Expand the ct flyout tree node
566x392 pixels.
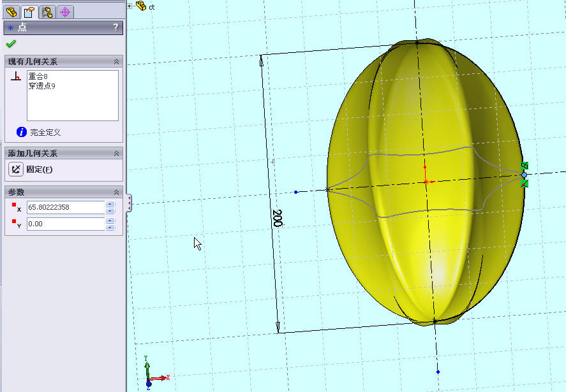[130, 6]
